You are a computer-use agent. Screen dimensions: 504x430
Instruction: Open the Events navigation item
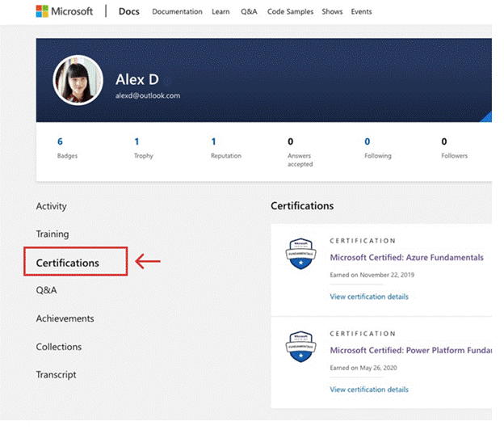coord(361,11)
